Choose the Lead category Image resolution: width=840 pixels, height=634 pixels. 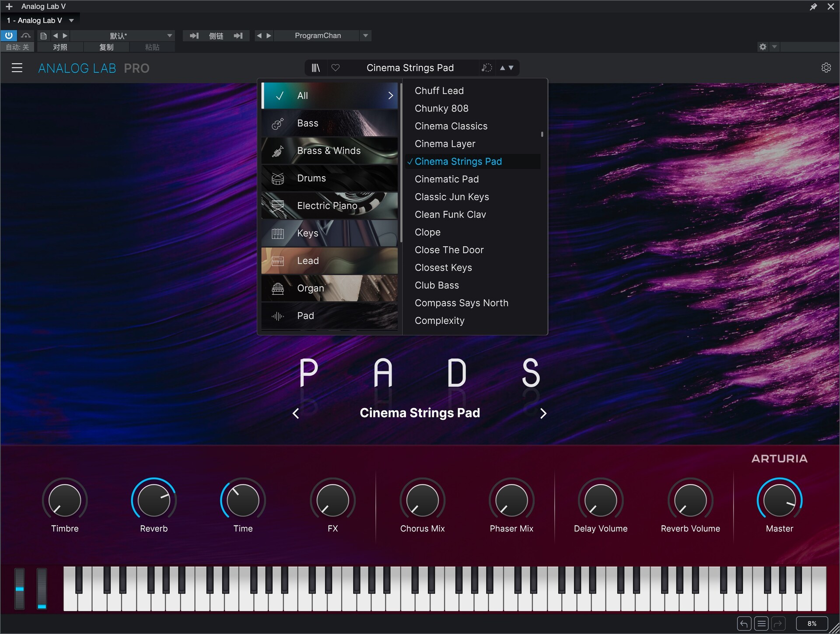tap(329, 261)
